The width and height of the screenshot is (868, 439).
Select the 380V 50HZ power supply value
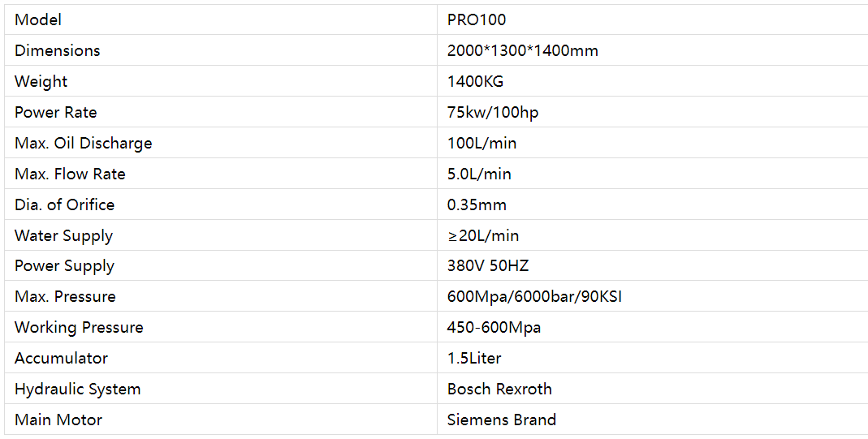[x=488, y=265]
